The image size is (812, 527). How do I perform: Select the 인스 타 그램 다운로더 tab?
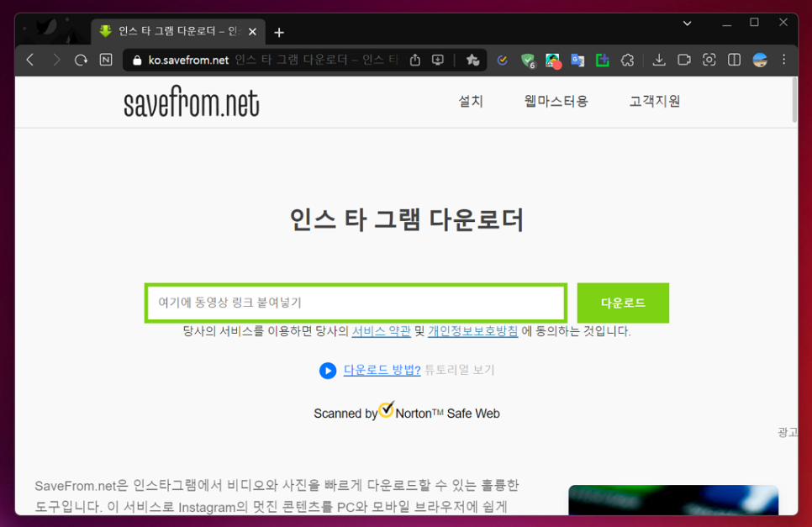(x=179, y=32)
